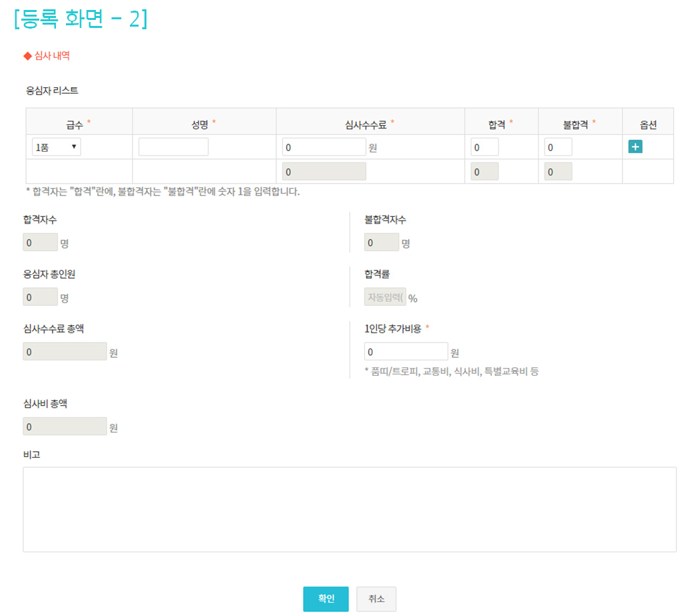The width and height of the screenshot is (681, 616).
Task: Click the greyed 불합격 total in table summary row
Action: pos(558,172)
